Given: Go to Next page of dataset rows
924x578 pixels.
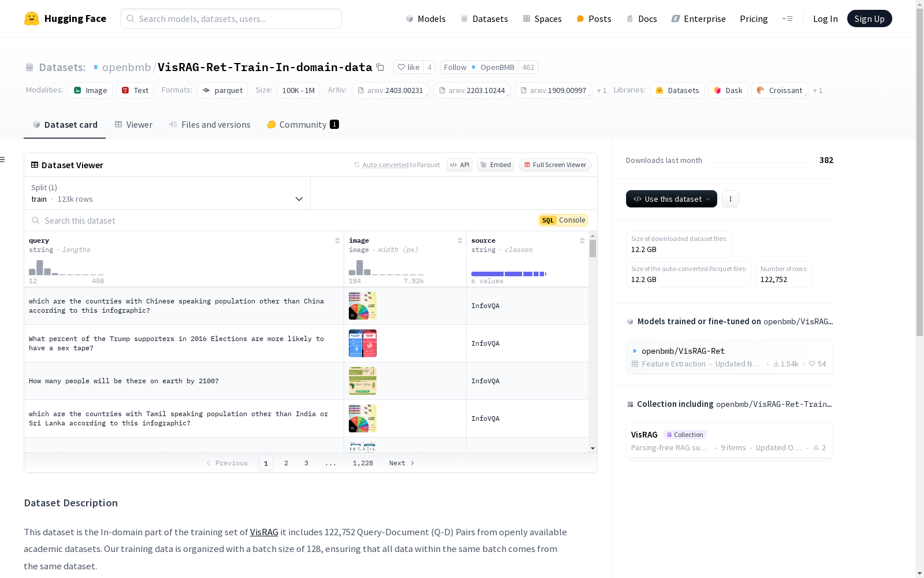Looking at the screenshot, I should click(x=401, y=463).
